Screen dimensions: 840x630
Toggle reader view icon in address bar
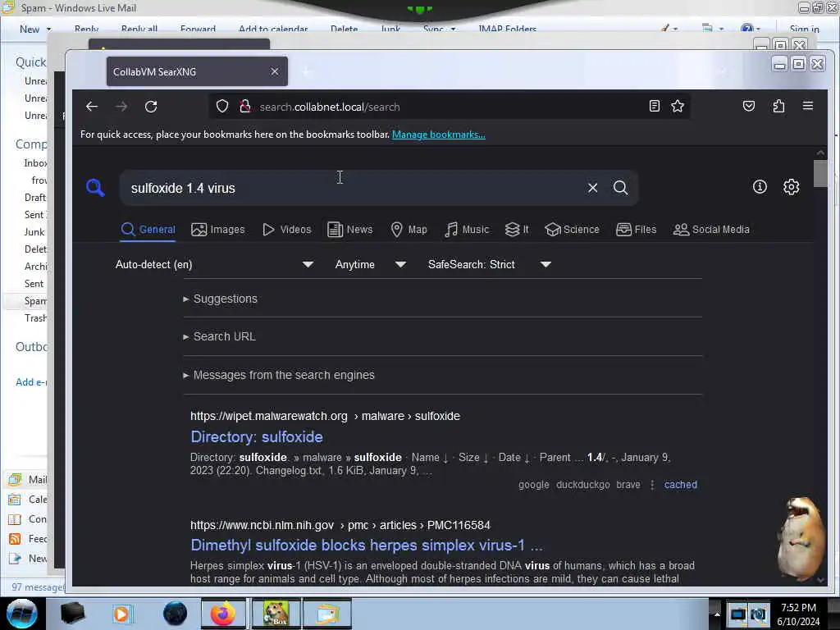[x=654, y=106]
